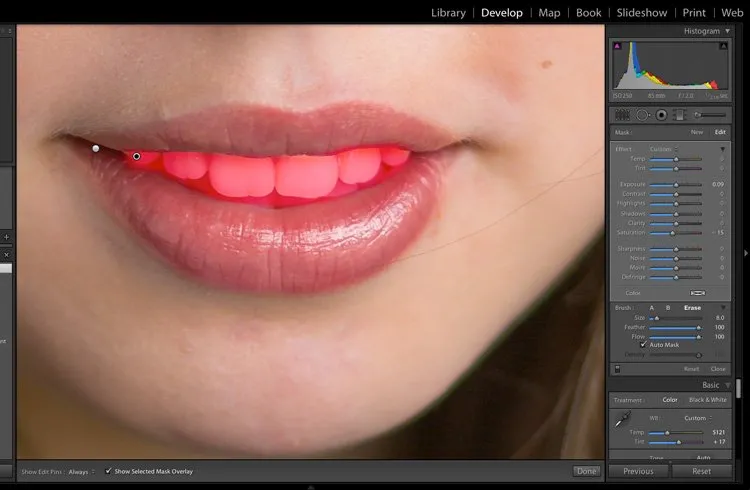Select the Graduated Filter tool icon
This screenshot has height=490, width=750.
coord(678,115)
